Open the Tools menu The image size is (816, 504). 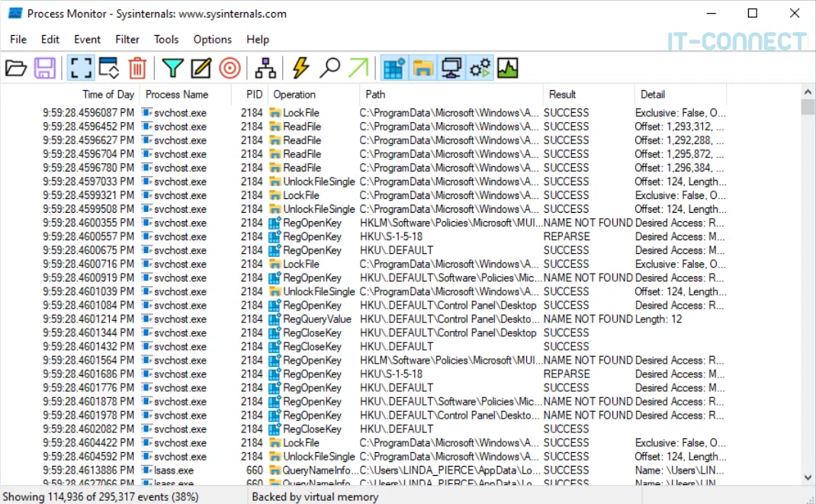166,40
